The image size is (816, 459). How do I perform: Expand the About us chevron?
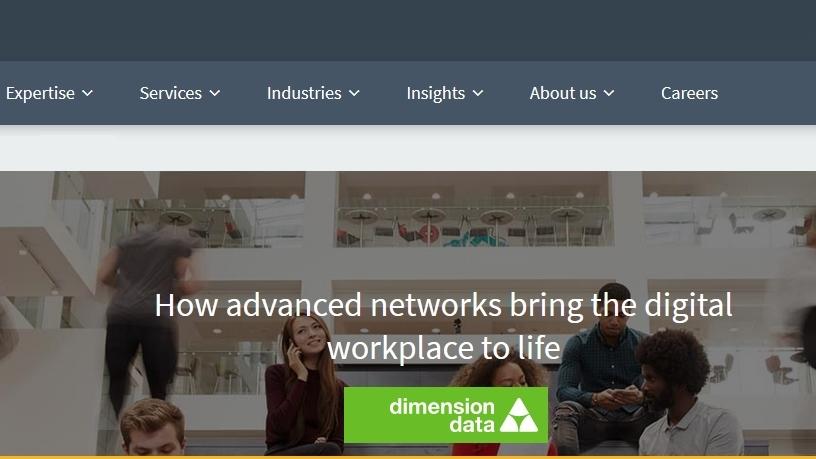point(609,93)
